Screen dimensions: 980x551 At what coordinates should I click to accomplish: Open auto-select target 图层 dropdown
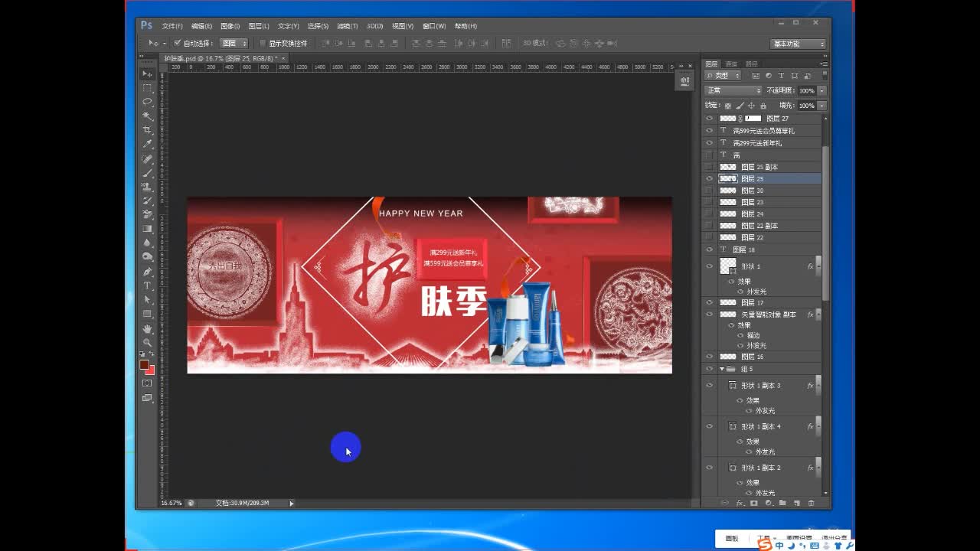(x=234, y=43)
